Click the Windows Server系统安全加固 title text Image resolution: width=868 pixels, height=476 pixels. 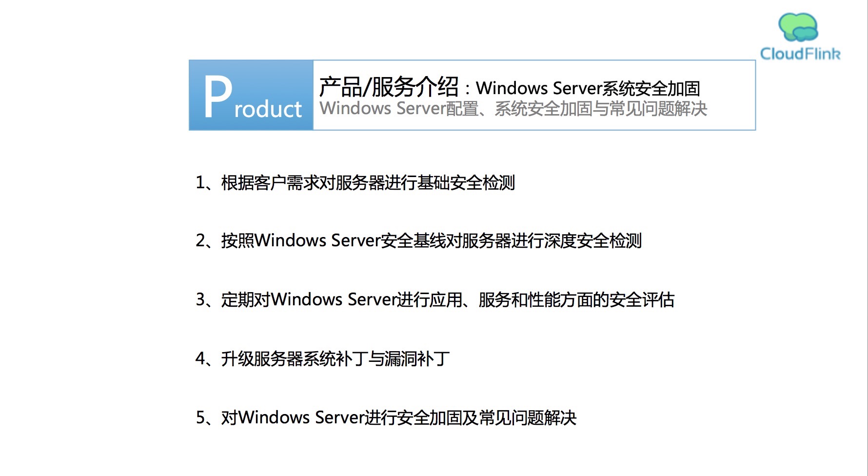(x=588, y=89)
